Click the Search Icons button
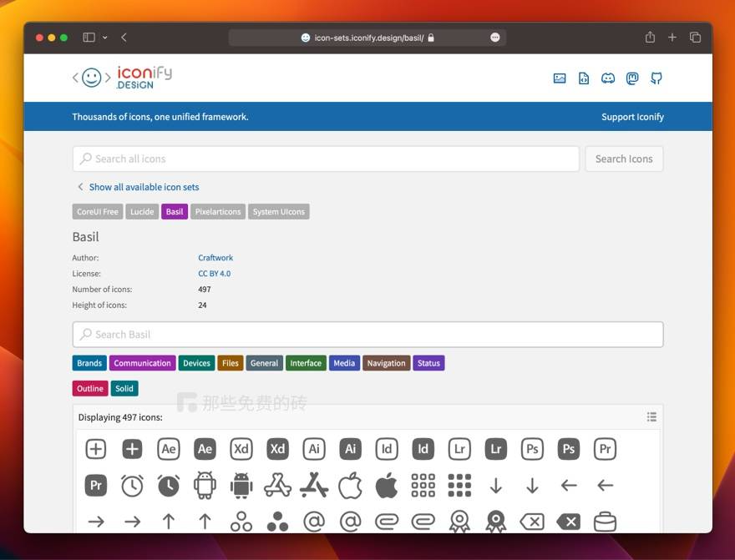Screen dimensions: 735x560 click(624, 159)
